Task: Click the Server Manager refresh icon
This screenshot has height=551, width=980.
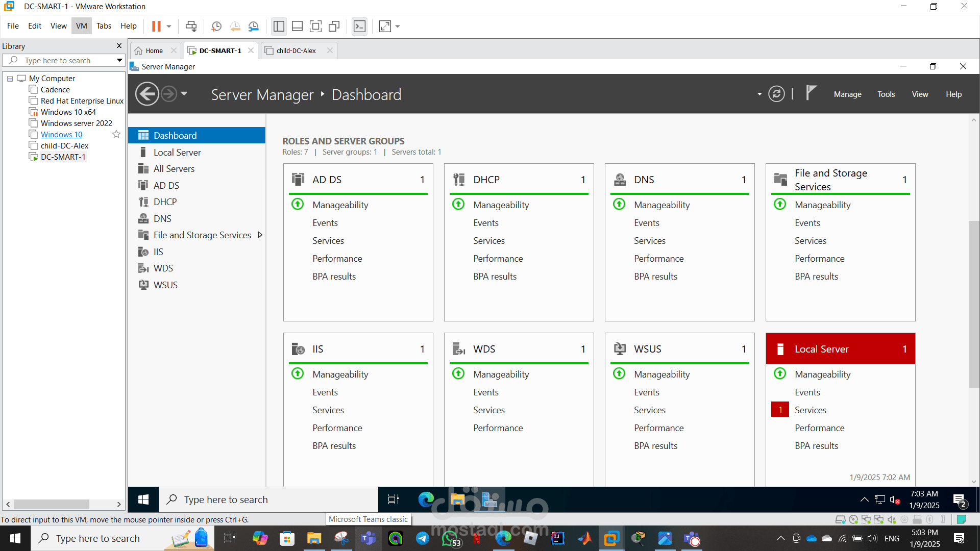Action: [x=776, y=94]
